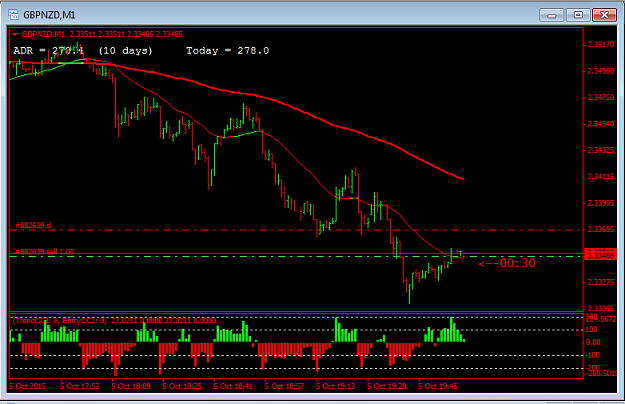
Task: Click the <--00:30 candle timer label
Action: point(507,263)
